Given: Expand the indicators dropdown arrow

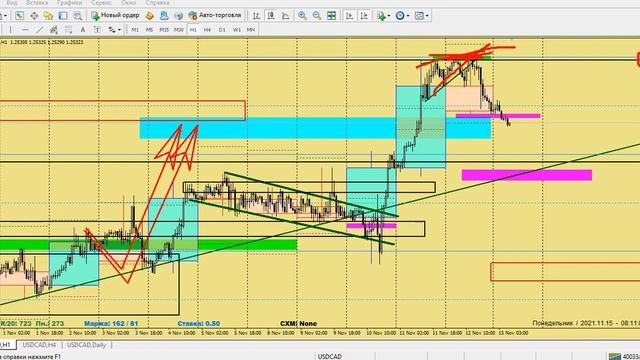Looking at the screenshot, I should tap(389, 16).
